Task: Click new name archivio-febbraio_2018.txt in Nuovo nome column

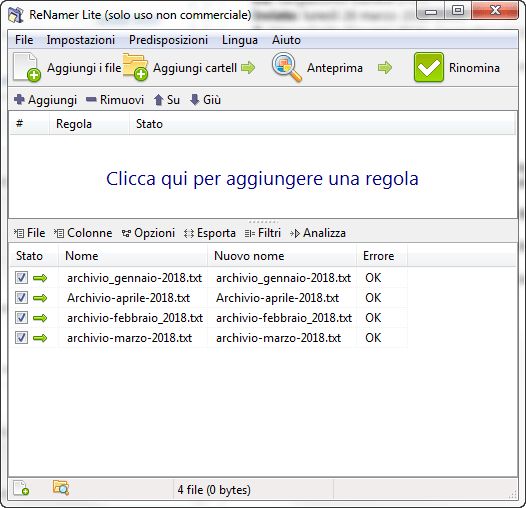Action: click(284, 318)
